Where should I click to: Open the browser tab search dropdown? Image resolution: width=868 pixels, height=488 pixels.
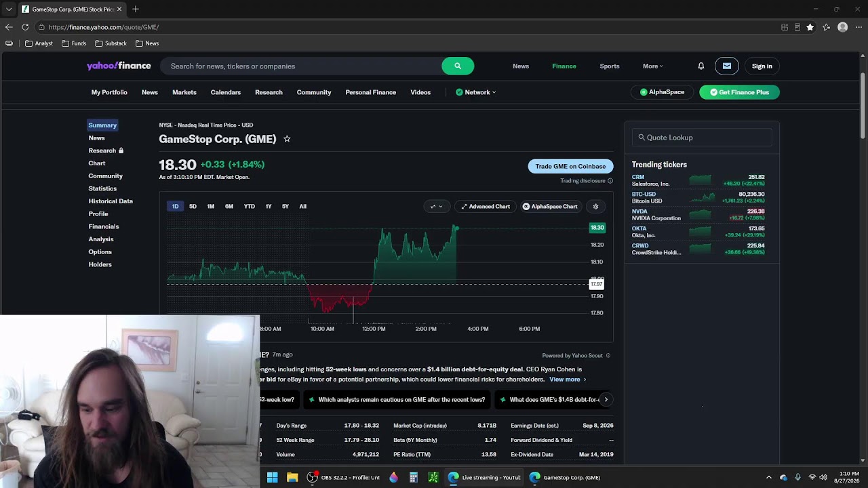point(9,9)
